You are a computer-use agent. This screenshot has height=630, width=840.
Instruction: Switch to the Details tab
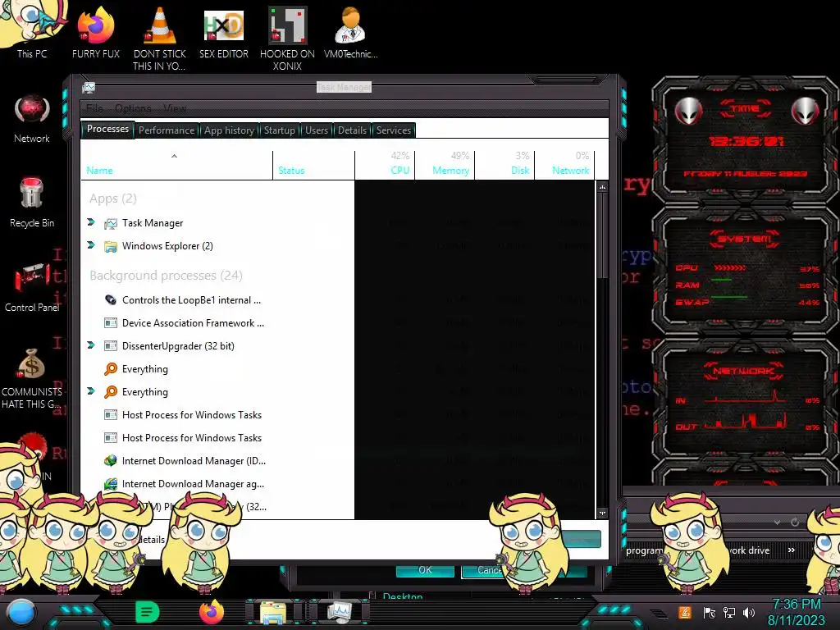point(352,130)
